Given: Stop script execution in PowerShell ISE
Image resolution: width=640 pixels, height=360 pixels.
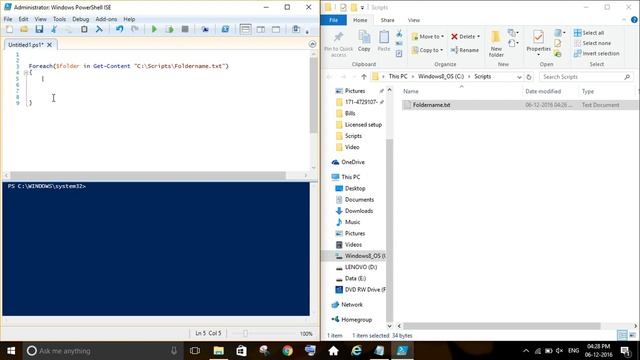Looking at the screenshot, I should pyautogui.click(x=185, y=29).
